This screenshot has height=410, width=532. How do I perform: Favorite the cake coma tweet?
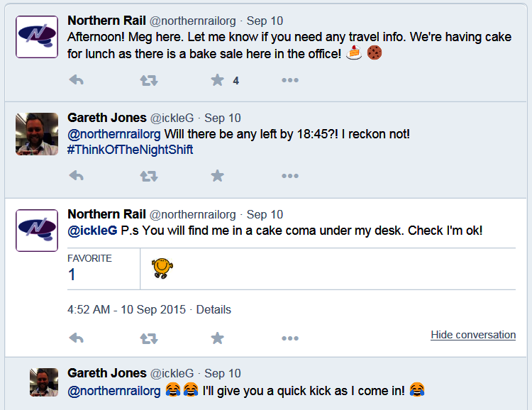pyautogui.click(x=218, y=338)
